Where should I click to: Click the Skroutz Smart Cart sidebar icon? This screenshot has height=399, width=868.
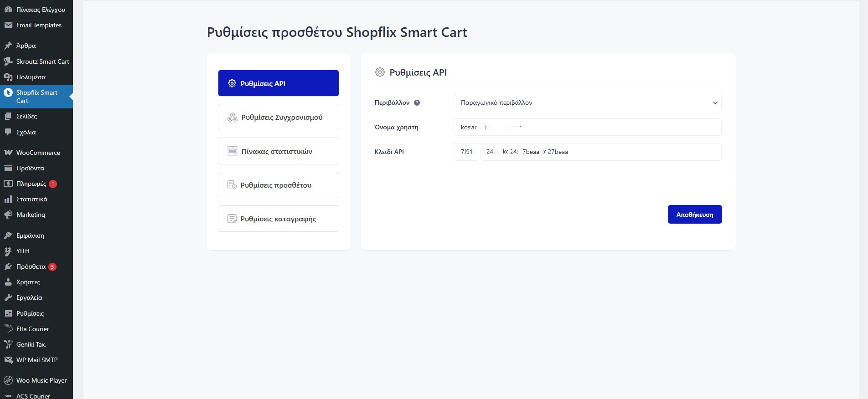click(x=8, y=61)
